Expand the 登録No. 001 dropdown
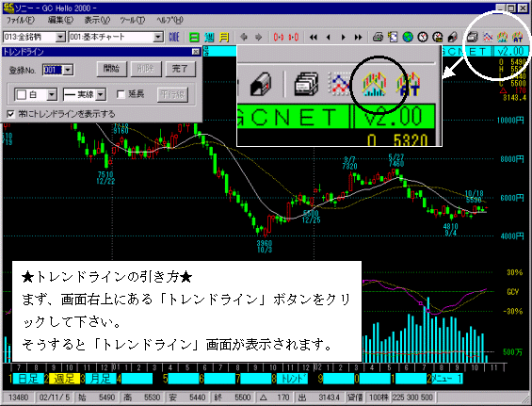The image size is (532, 406). click(68, 70)
